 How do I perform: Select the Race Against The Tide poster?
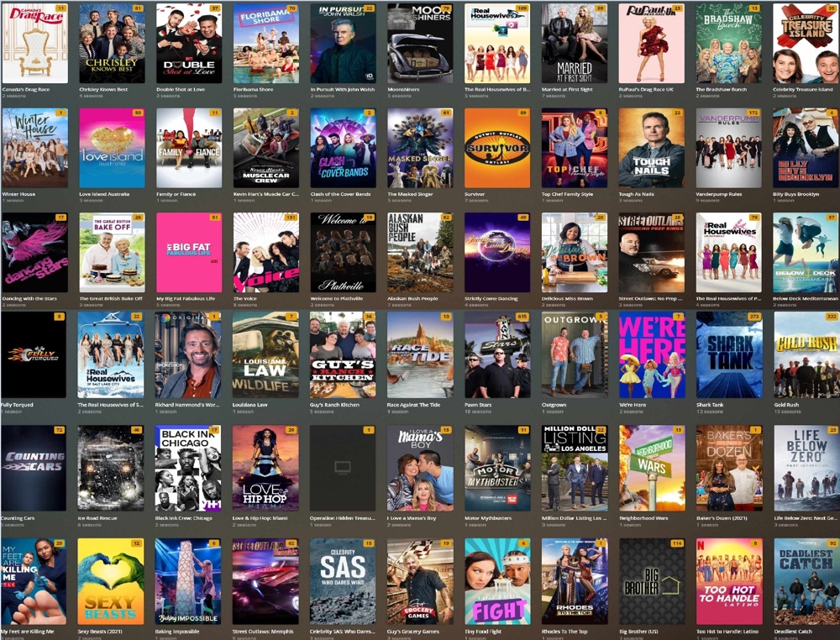coord(420,354)
